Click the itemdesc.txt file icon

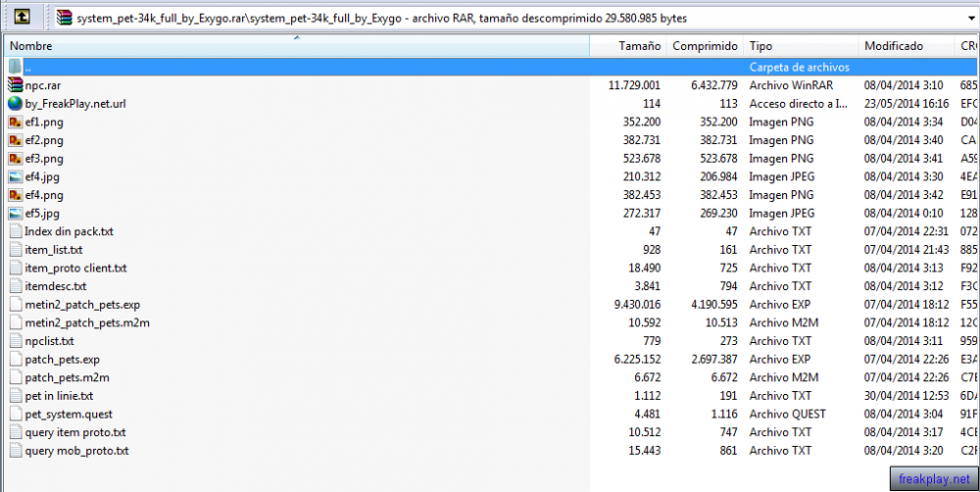pyautogui.click(x=16, y=286)
